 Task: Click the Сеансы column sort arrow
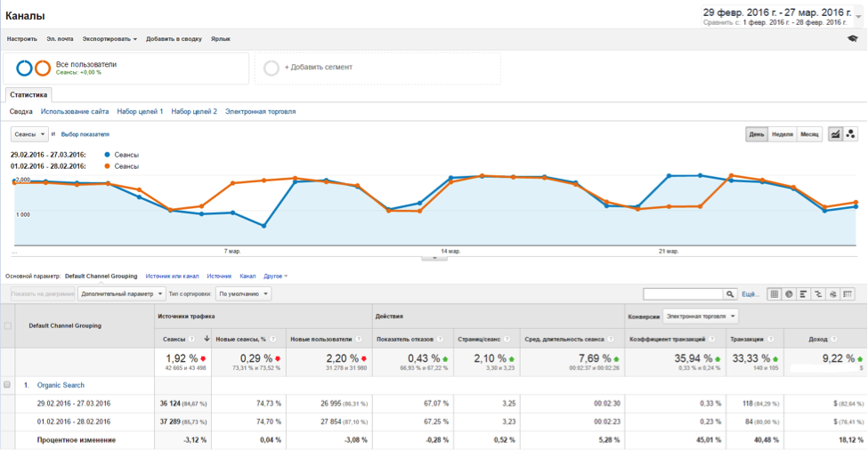click(207, 339)
